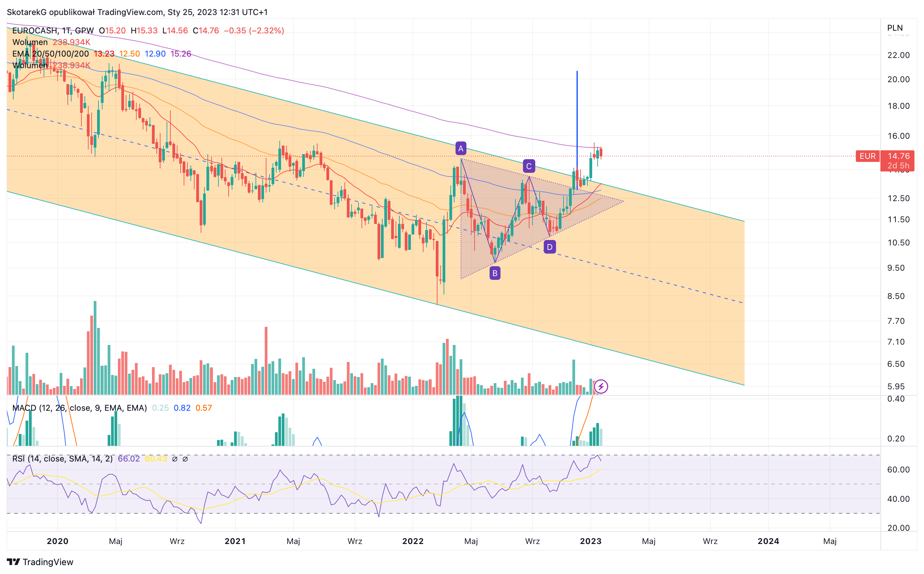924x574 pixels.
Task: Click the EUR price tag label
Action: pyautogui.click(x=867, y=156)
